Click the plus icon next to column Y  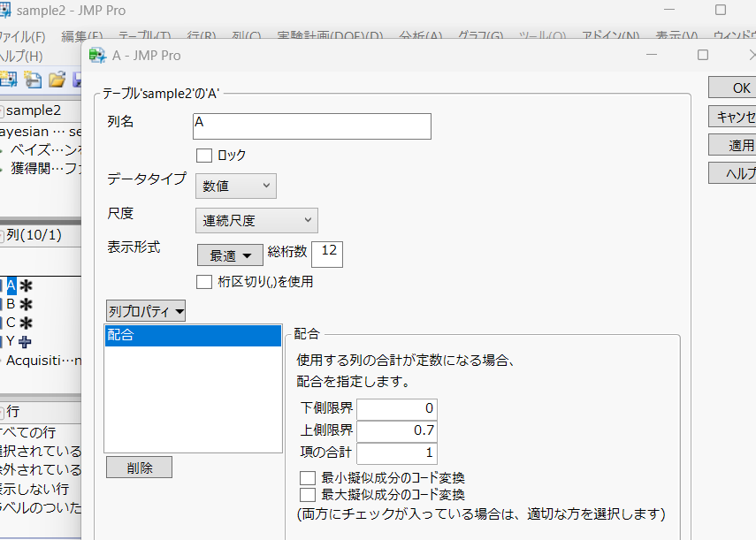(x=25, y=341)
